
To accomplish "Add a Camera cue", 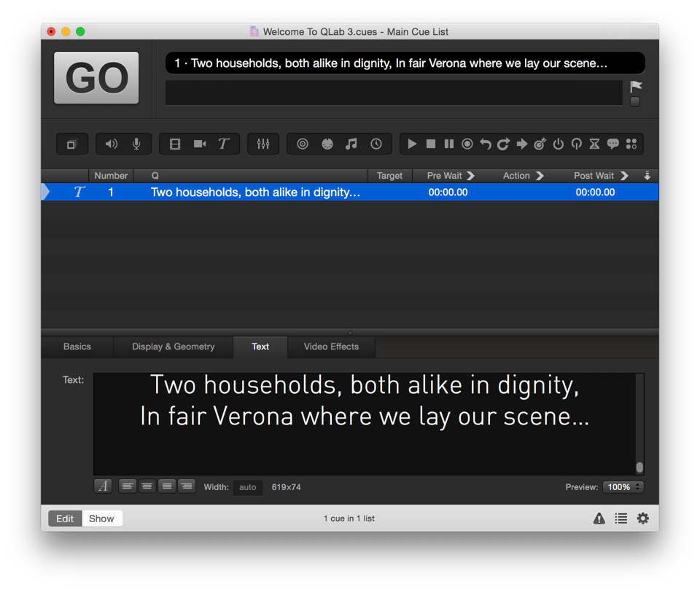I will pyautogui.click(x=200, y=144).
